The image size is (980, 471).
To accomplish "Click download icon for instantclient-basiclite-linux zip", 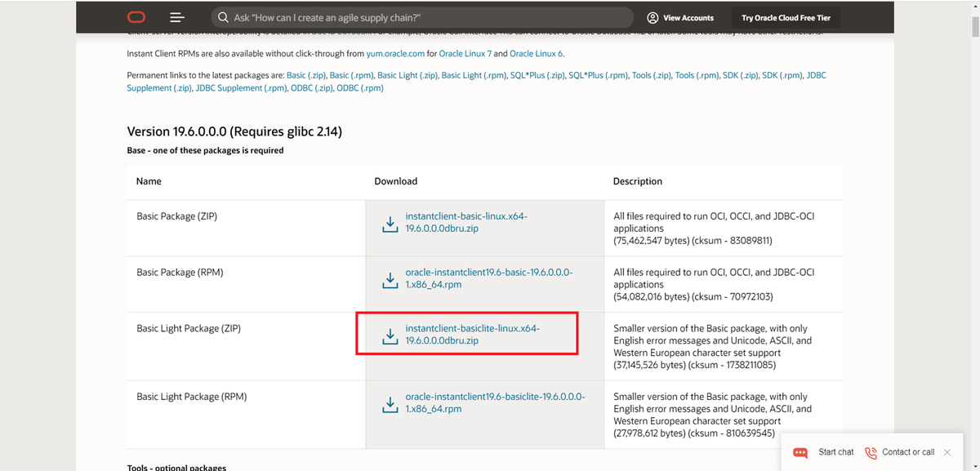I will 390,335.
